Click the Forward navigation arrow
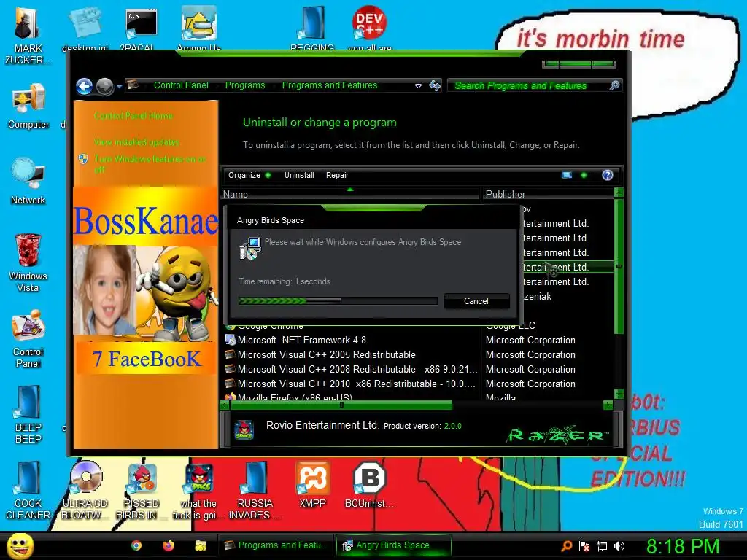Viewport: 747px width, 560px height. point(105,86)
